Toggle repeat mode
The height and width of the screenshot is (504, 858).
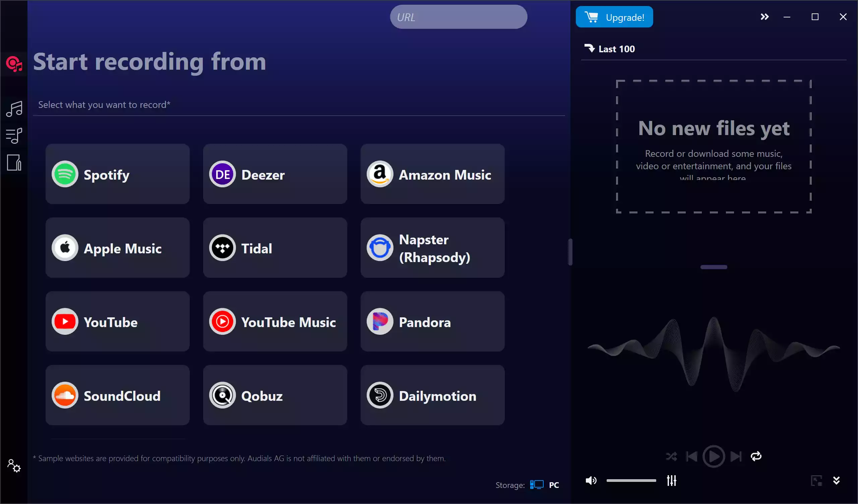coord(756,456)
